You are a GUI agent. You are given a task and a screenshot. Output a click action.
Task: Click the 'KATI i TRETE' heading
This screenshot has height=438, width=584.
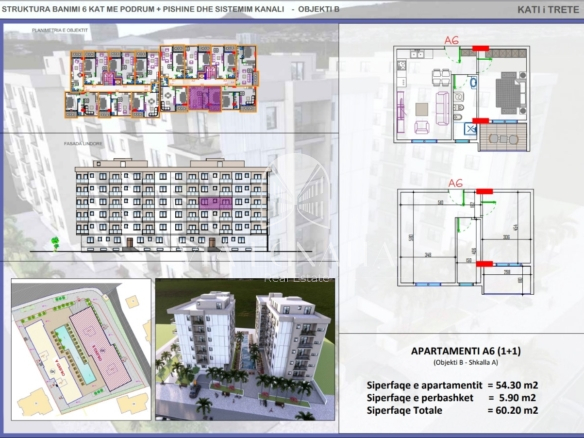(x=548, y=10)
